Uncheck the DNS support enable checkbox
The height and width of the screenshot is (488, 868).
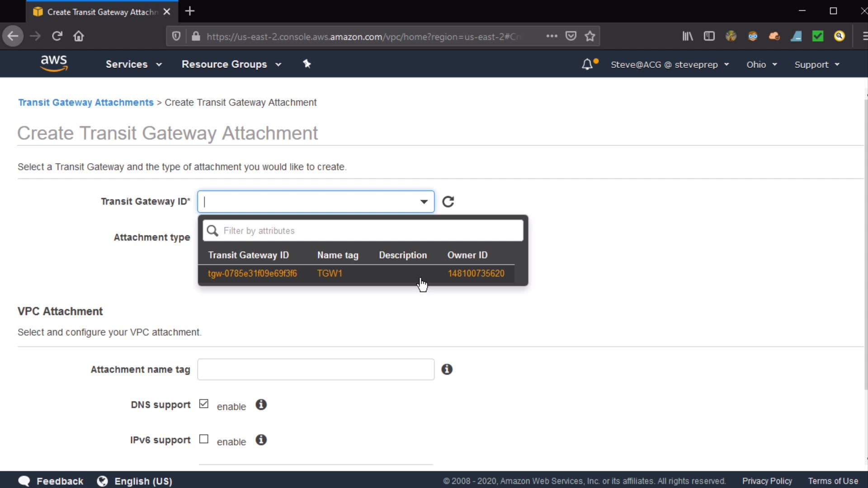pos(204,404)
